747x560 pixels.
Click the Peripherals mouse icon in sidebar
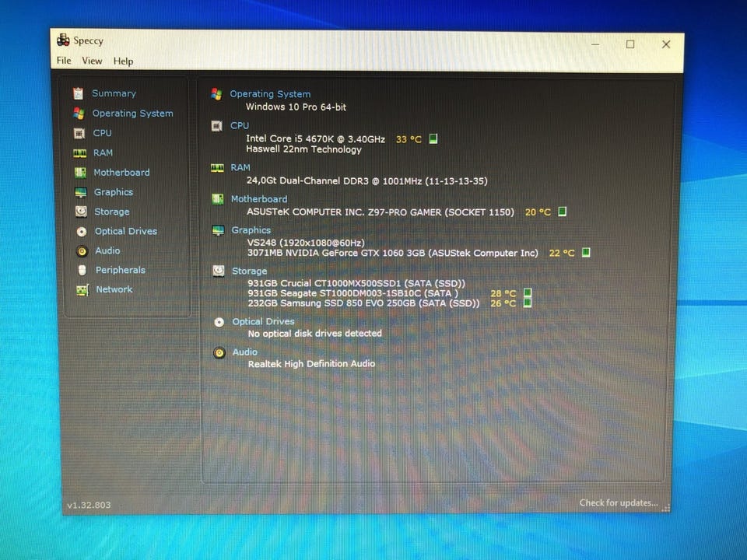[82, 270]
